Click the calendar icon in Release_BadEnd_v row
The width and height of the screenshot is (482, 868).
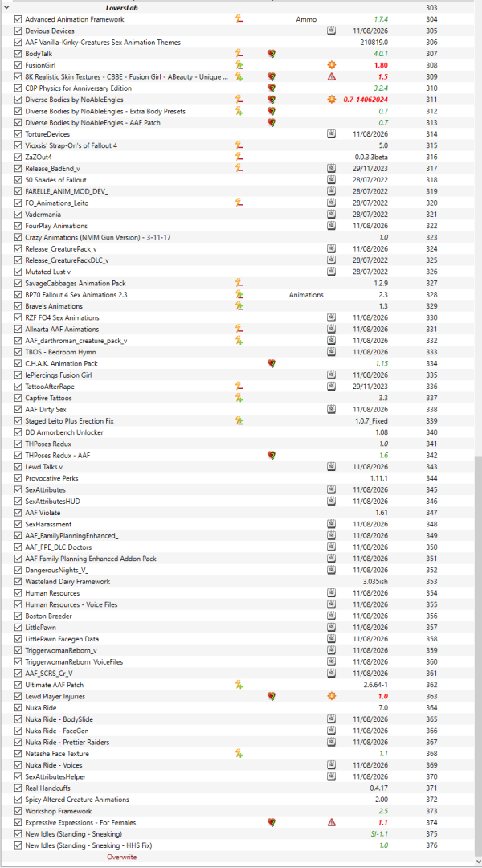pyautogui.click(x=331, y=168)
